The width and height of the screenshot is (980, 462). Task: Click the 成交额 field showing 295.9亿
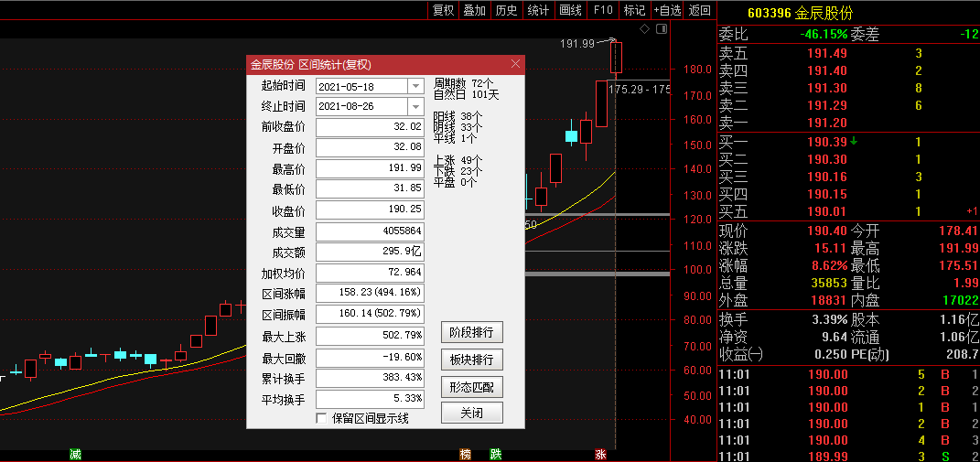370,252
